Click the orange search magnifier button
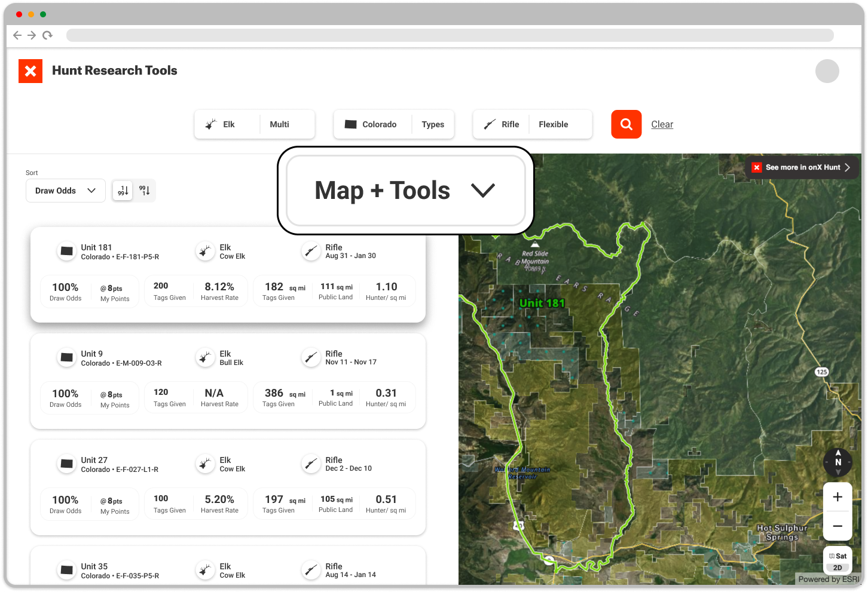868x592 pixels. [x=626, y=124]
